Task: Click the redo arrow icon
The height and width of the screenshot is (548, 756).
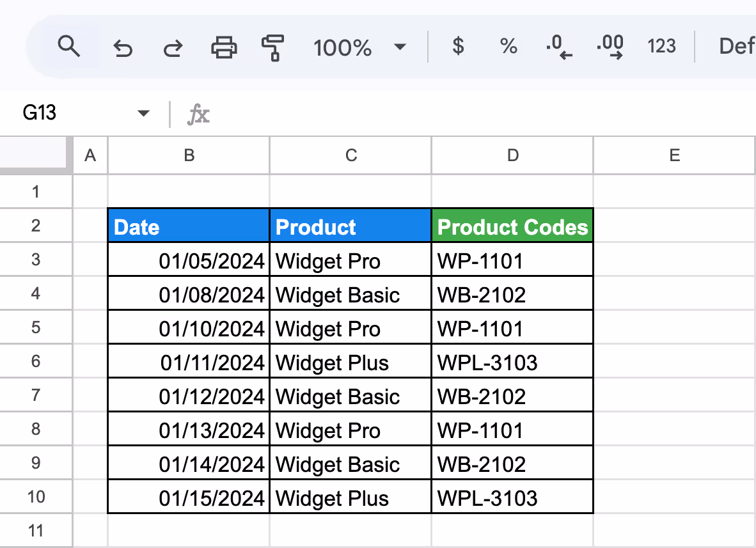Action: (x=173, y=48)
